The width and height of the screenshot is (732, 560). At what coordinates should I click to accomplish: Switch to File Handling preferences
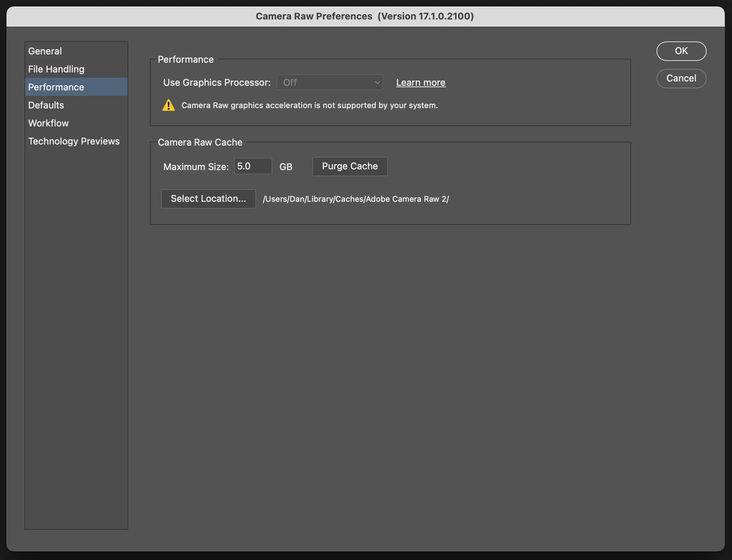[x=56, y=69]
